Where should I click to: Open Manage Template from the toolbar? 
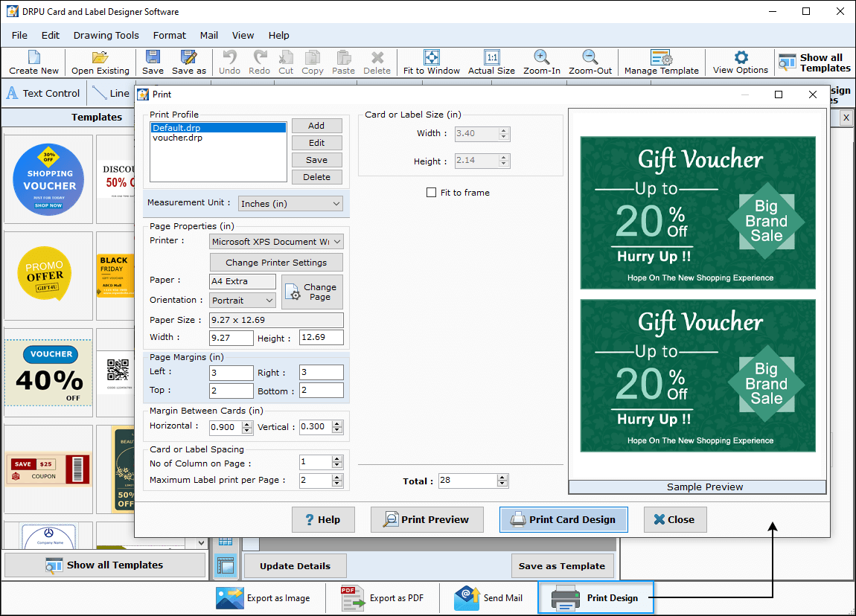[x=661, y=62]
